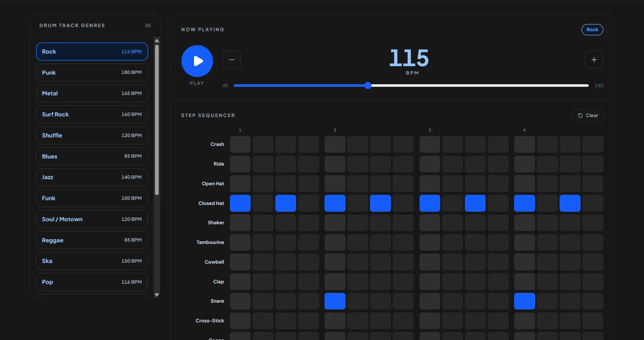The width and height of the screenshot is (644, 340).
Task: Pick the Funk genre at 100 BPM
Action: [92, 198]
